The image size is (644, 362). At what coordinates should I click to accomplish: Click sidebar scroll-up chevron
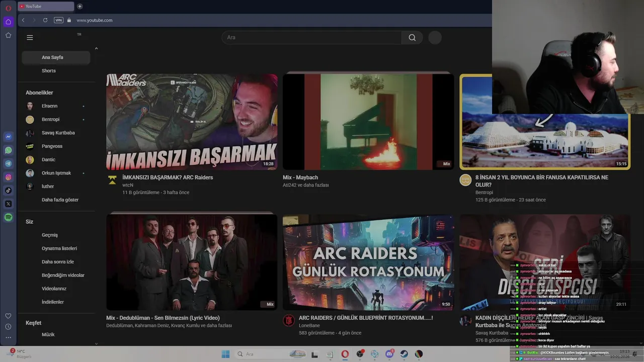[x=96, y=49]
